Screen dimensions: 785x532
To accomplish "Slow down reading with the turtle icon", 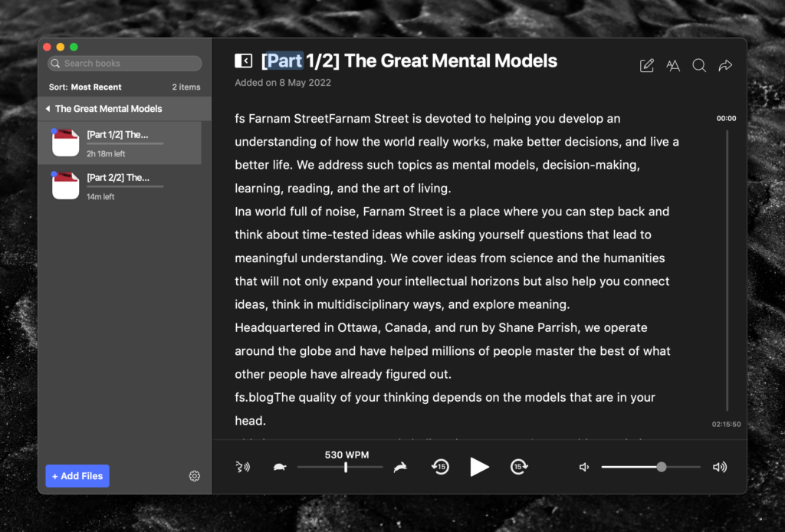I will pyautogui.click(x=280, y=467).
